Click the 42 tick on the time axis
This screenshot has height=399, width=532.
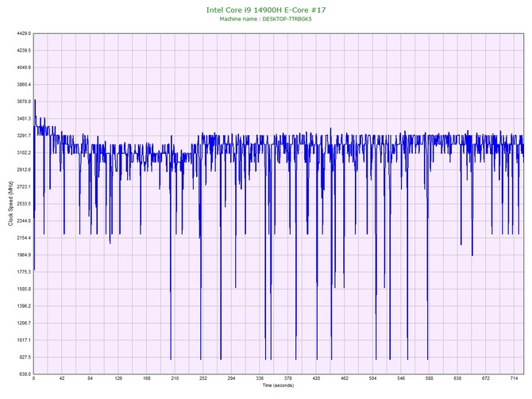coord(62,378)
